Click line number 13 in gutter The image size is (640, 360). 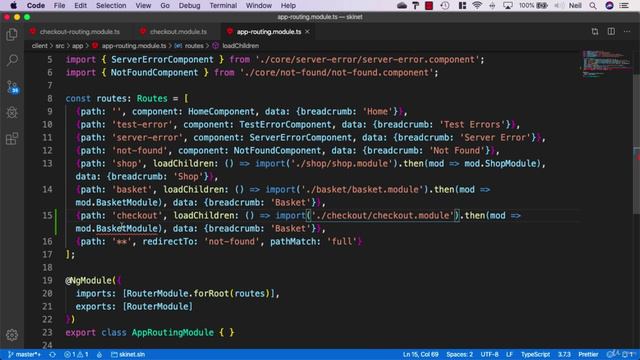pos(47,163)
